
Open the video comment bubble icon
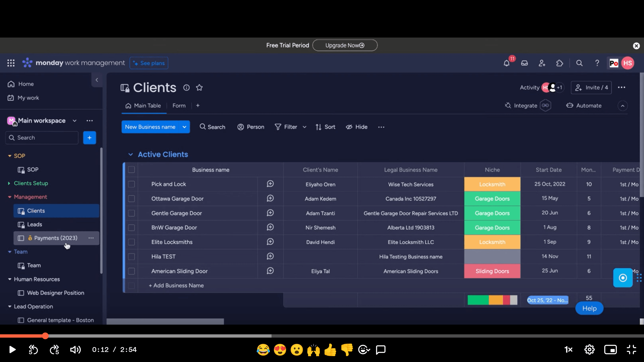381,350
